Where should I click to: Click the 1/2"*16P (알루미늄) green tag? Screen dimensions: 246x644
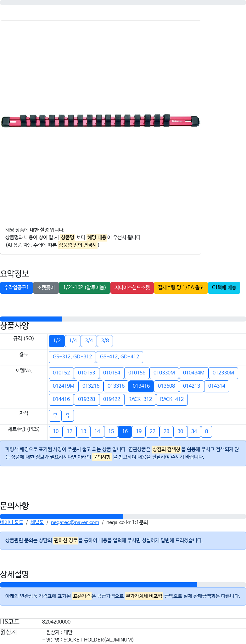click(x=85, y=288)
